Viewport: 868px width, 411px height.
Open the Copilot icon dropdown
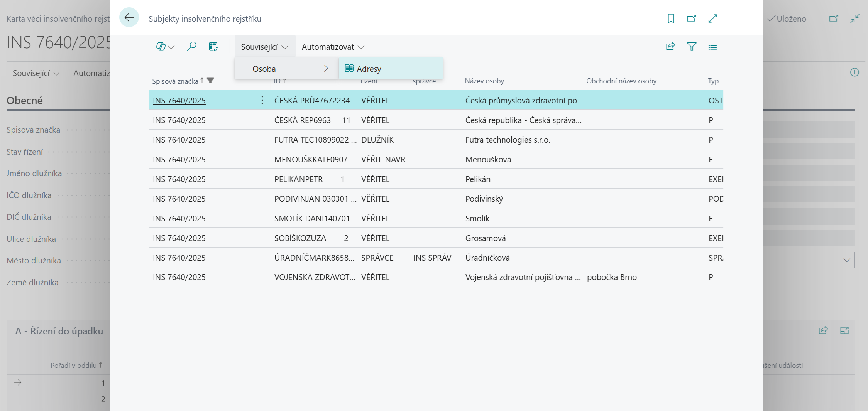pyautogui.click(x=165, y=47)
